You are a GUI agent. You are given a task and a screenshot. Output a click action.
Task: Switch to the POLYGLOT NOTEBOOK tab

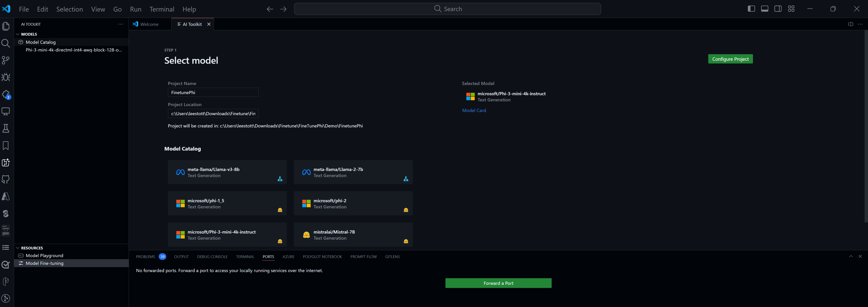(322, 256)
